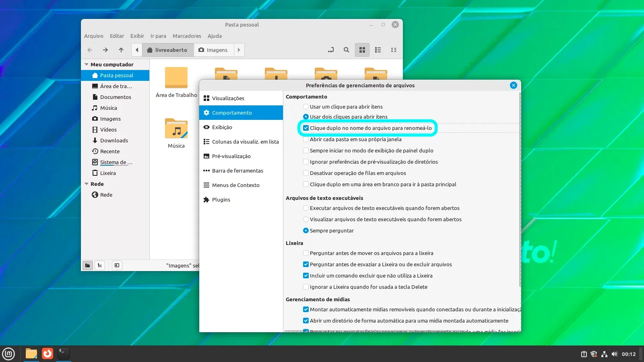Switch Nemo to compact view
644x362 pixels.
pyautogui.click(x=394, y=50)
